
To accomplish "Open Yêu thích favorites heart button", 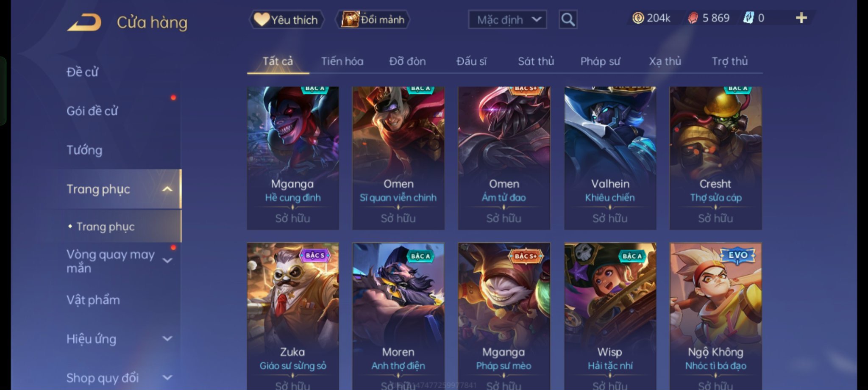I will (286, 19).
